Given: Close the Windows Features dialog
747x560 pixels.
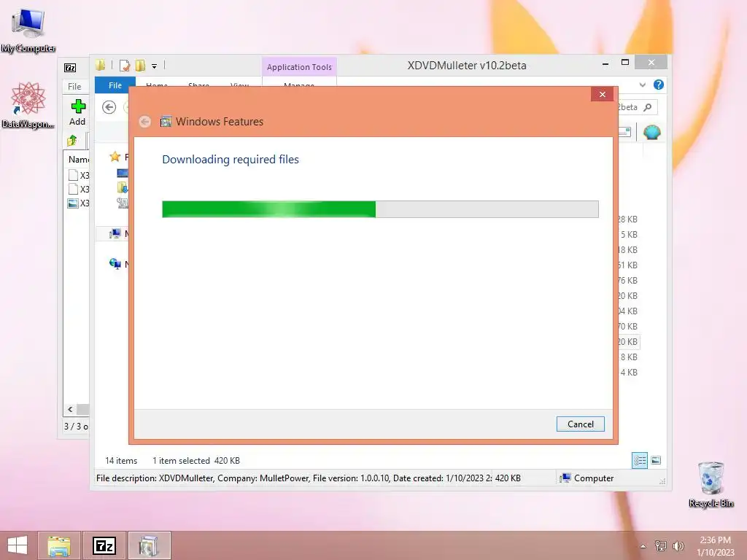Looking at the screenshot, I should (x=602, y=94).
